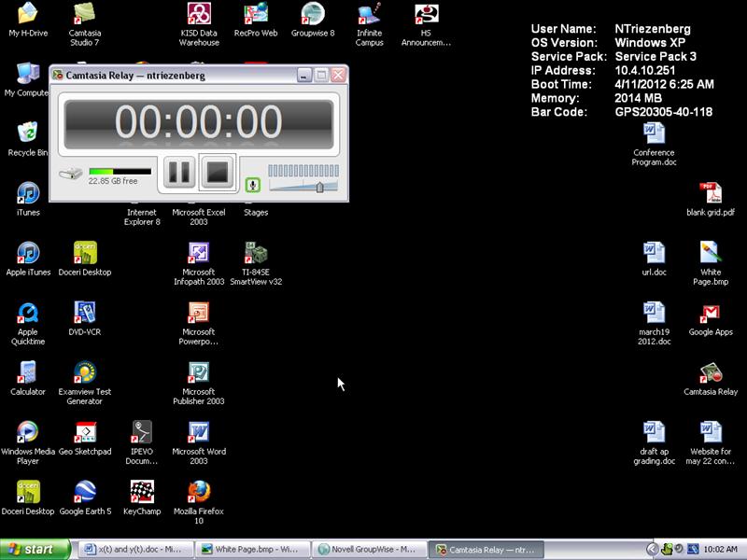Viewport: 747px width, 560px height.
Task: Select Windows Media Player shortcut
Action: click(x=28, y=442)
